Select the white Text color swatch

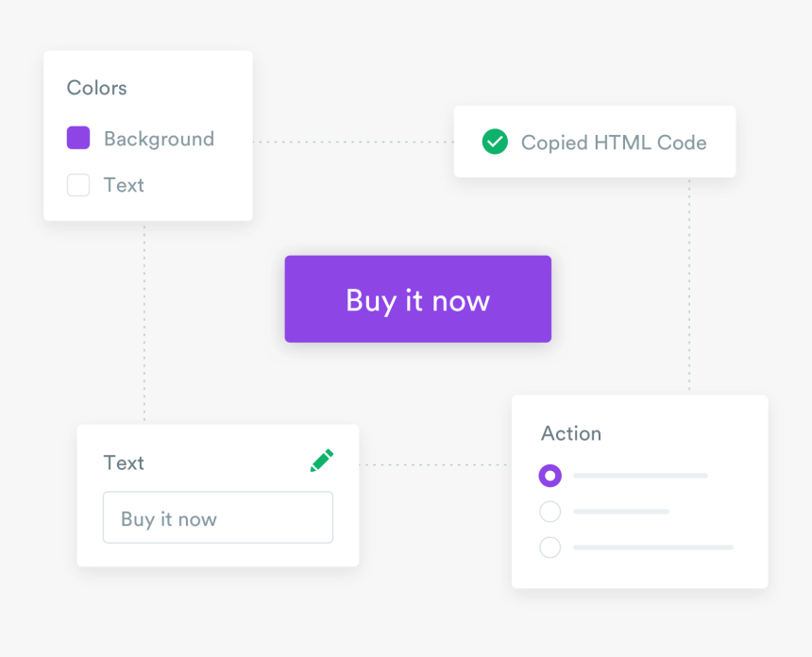pos(78,185)
